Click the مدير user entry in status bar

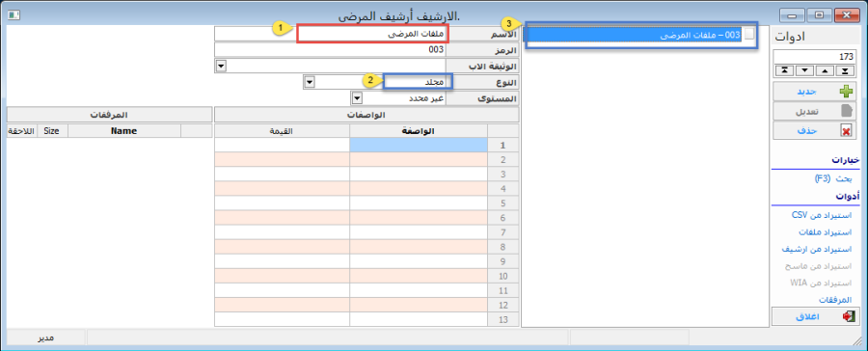[45, 337]
